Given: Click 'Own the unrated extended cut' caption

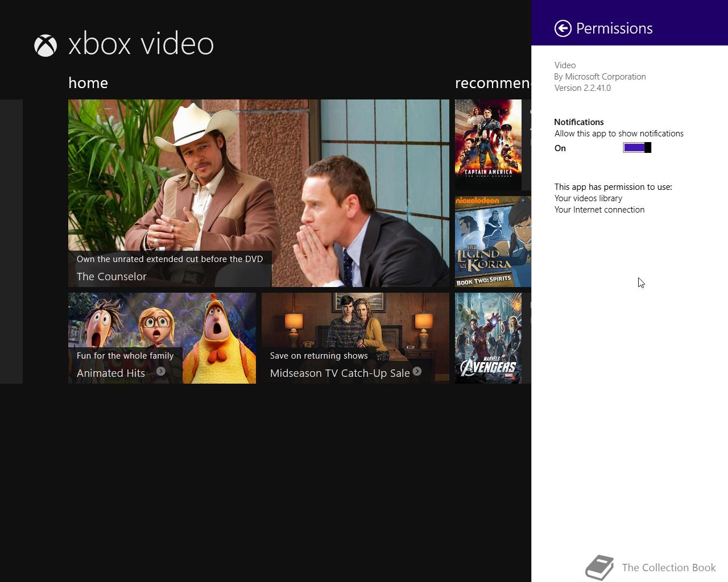Looking at the screenshot, I should (169, 259).
